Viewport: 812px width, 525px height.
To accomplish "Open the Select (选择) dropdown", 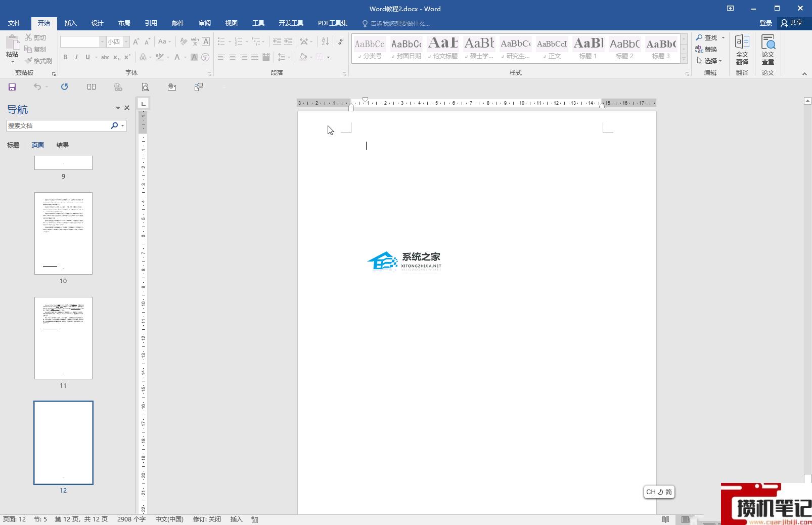I will (709, 61).
